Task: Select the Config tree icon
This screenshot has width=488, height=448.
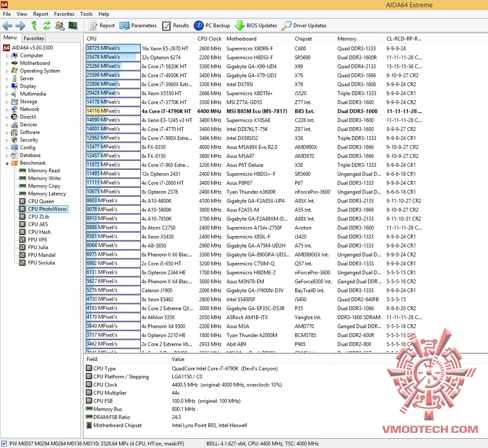Action: (x=15, y=148)
